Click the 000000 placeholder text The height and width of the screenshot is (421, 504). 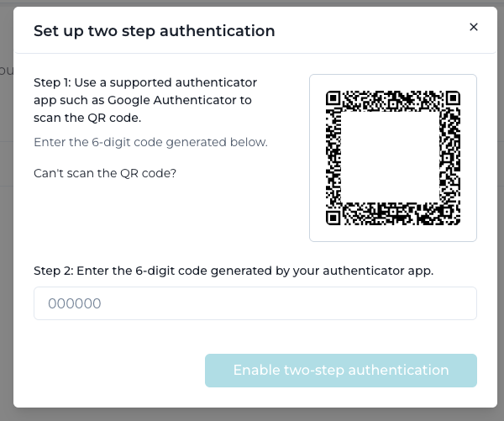(75, 303)
